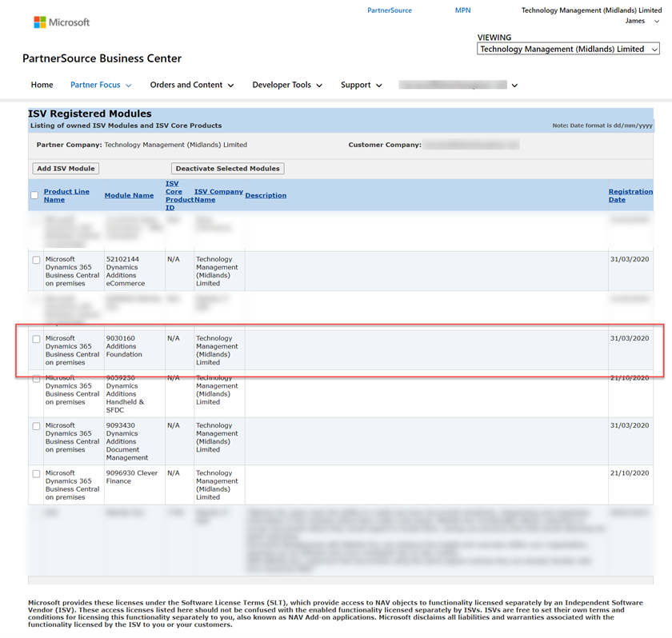This screenshot has height=638, width=672.
Task: Follow the PartnerSource link at top
Action: (x=390, y=10)
